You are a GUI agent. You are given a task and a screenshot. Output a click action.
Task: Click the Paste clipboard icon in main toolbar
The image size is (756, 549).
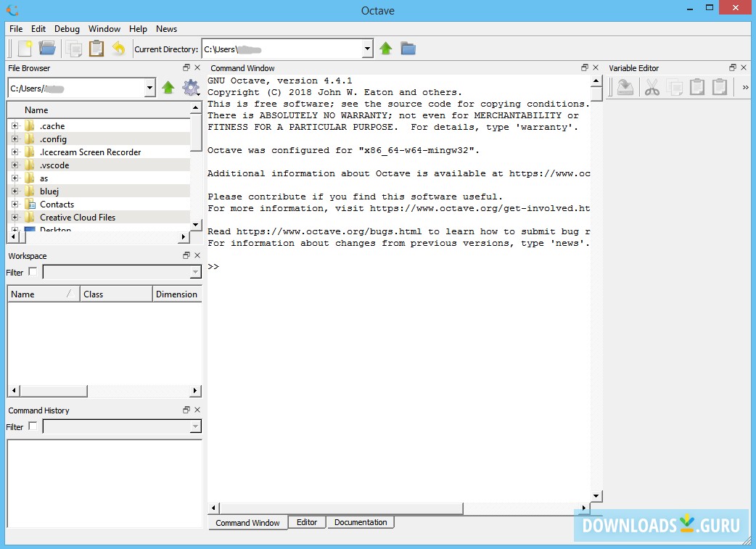click(96, 49)
